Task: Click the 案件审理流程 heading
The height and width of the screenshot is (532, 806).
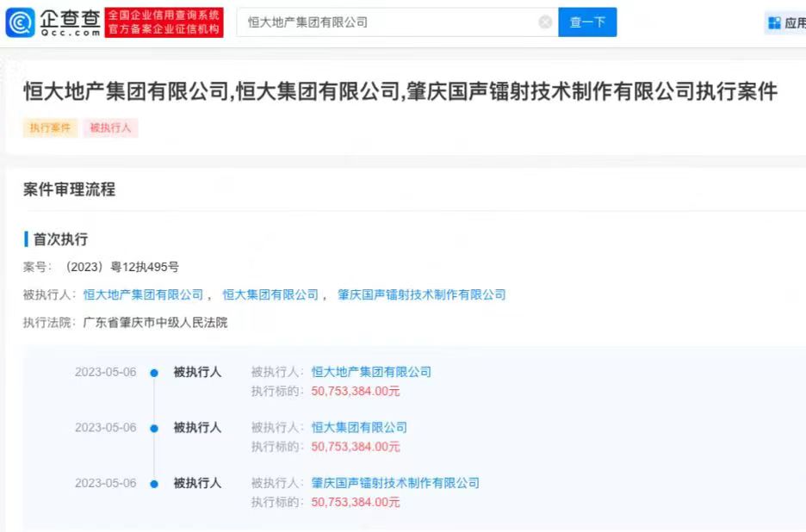Action: click(x=70, y=189)
